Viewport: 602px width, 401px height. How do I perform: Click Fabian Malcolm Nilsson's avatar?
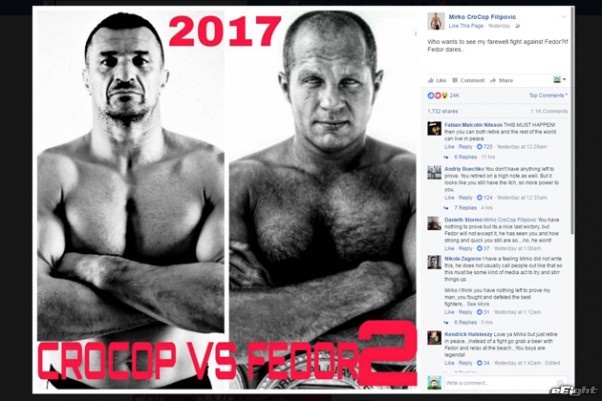(x=435, y=129)
